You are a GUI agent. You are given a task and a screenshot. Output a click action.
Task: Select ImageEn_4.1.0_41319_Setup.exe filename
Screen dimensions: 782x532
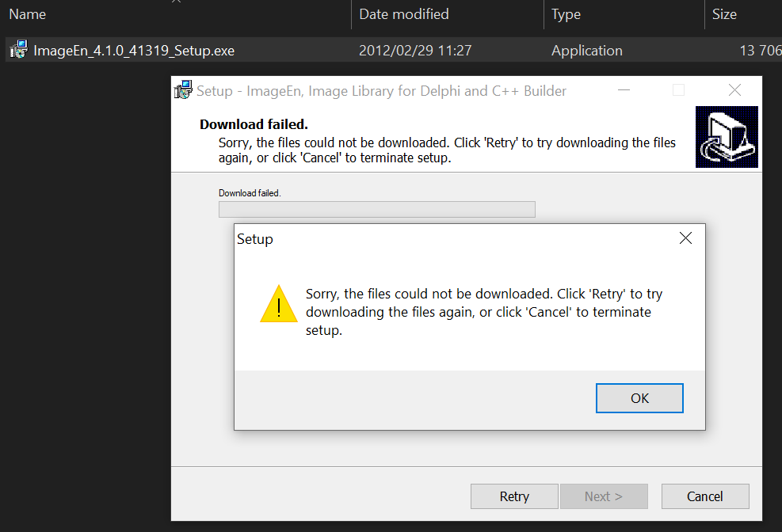pos(134,51)
